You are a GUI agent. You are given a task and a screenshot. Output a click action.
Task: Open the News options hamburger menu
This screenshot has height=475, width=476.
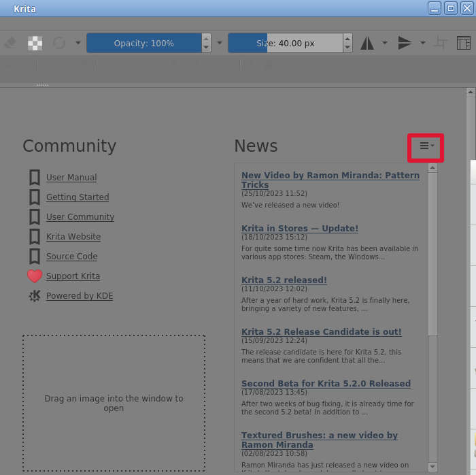click(426, 146)
